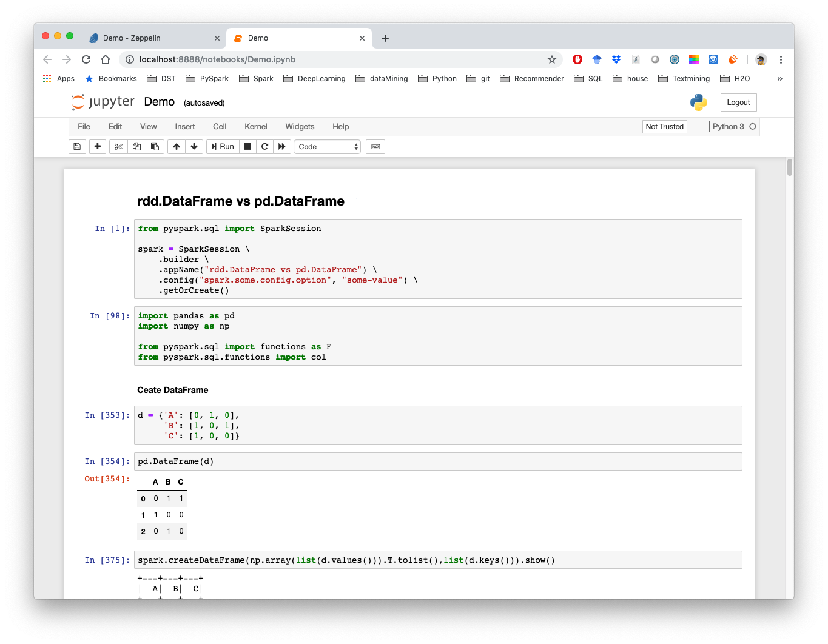Image resolution: width=828 pixels, height=644 pixels.
Task: Reload the current page
Action: [86, 59]
